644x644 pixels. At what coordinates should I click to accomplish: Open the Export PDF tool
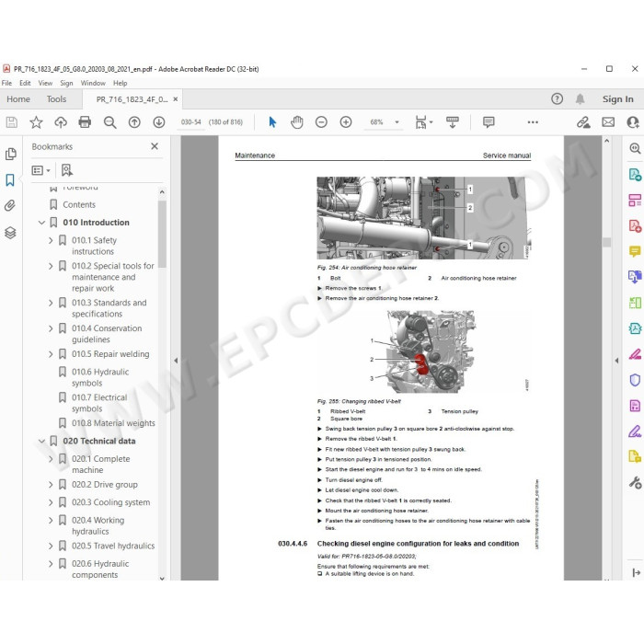635,174
